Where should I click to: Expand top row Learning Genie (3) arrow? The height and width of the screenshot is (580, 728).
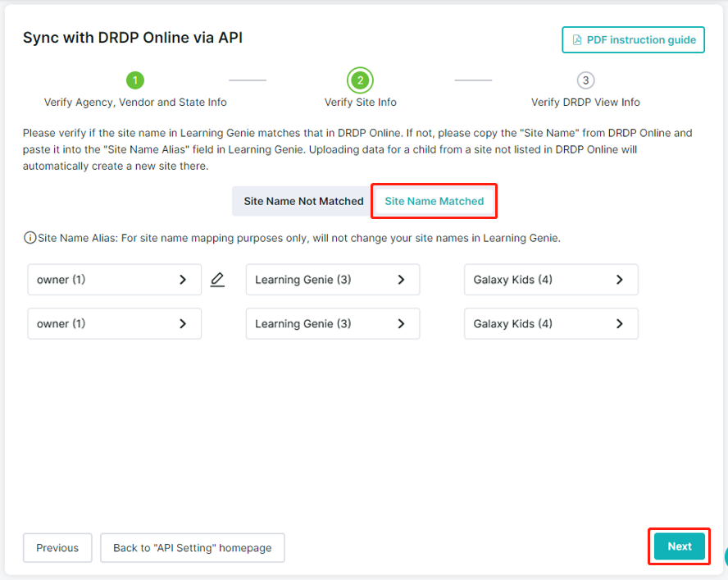401,280
